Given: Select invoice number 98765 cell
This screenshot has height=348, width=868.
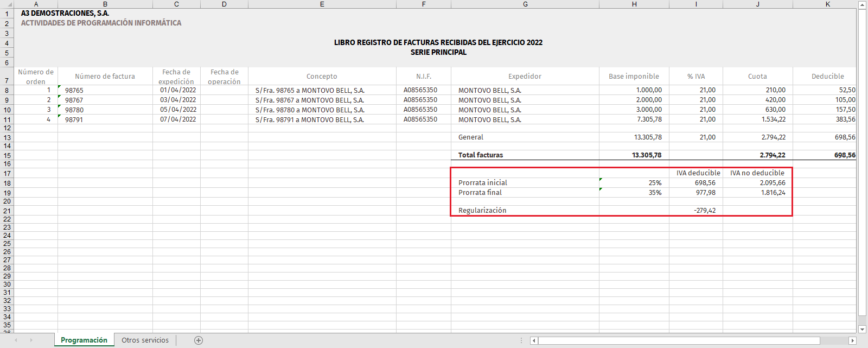Looking at the screenshot, I should (105, 90).
